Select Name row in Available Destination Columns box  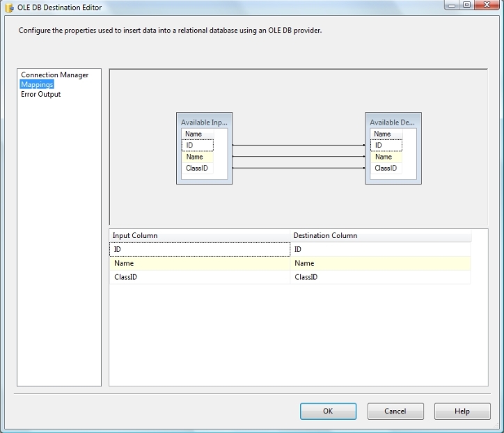[x=386, y=157]
